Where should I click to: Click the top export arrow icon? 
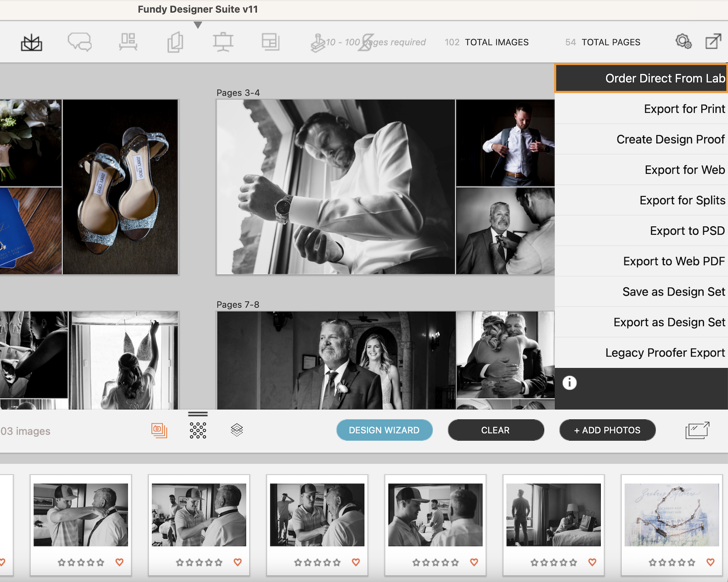pos(713,41)
